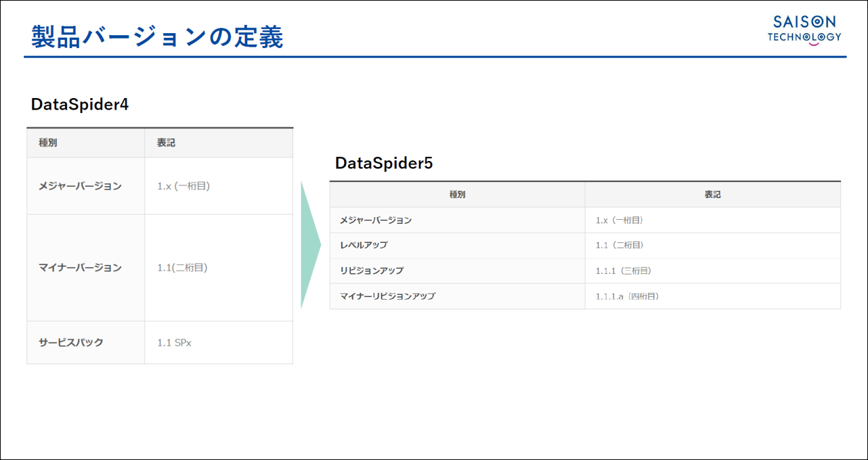Image resolution: width=868 pixels, height=460 pixels.
Task: Click 種別 header in DataSpider5 table
Action: pos(458,194)
